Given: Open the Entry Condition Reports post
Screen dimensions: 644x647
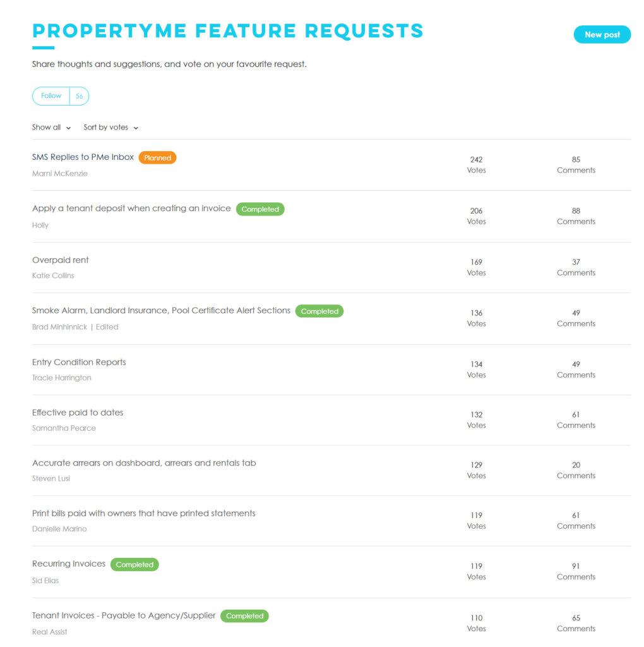Looking at the screenshot, I should coord(79,362).
